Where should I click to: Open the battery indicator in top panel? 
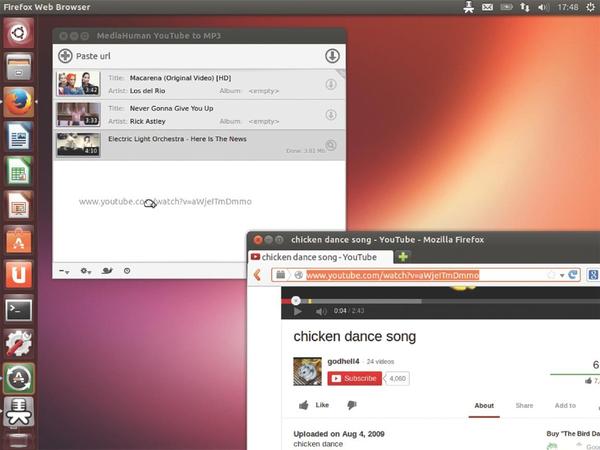pyautogui.click(x=506, y=7)
